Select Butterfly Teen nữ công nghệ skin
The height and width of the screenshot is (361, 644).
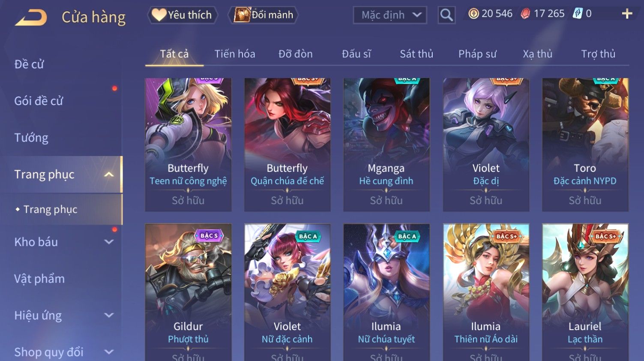[x=188, y=144]
